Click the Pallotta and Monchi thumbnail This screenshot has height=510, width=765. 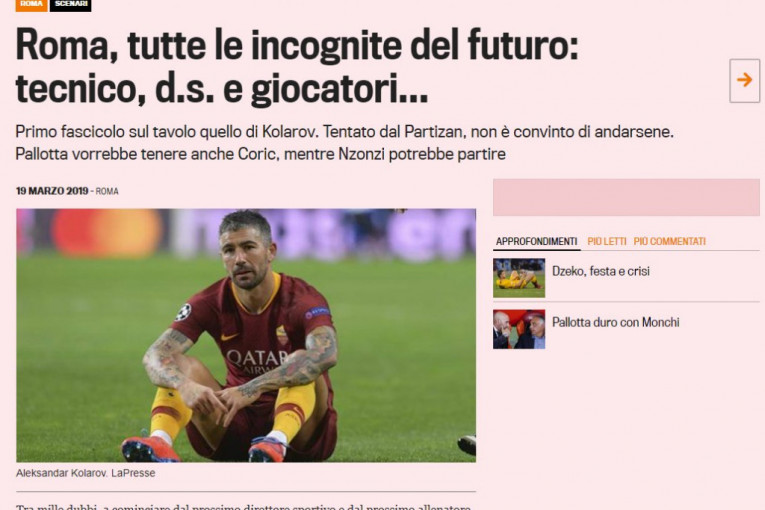pyautogui.click(x=519, y=329)
